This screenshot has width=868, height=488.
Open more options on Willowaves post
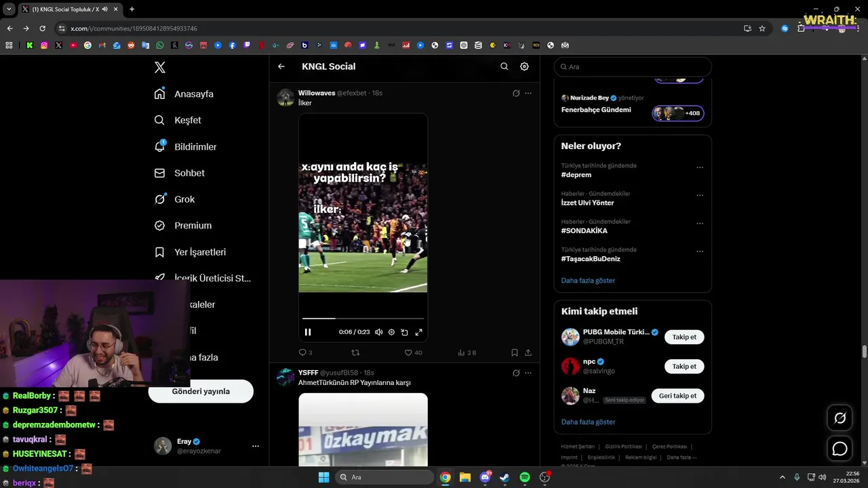click(528, 93)
